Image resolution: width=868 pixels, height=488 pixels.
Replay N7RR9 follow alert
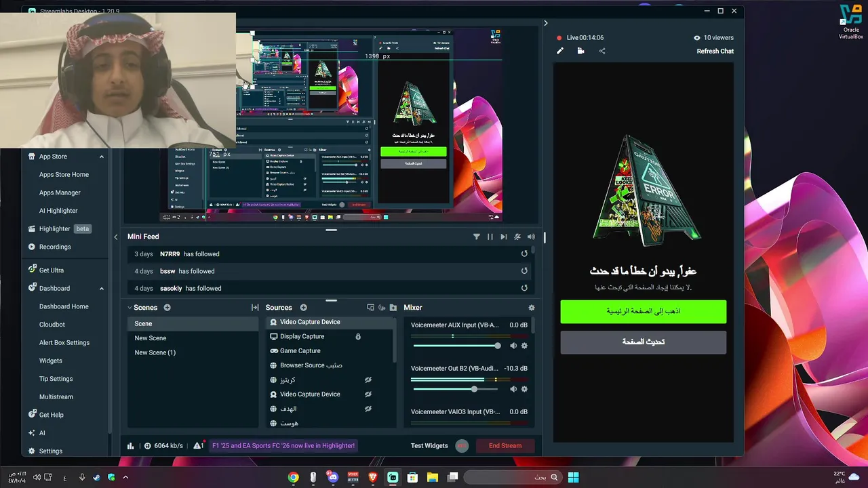tap(524, 253)
